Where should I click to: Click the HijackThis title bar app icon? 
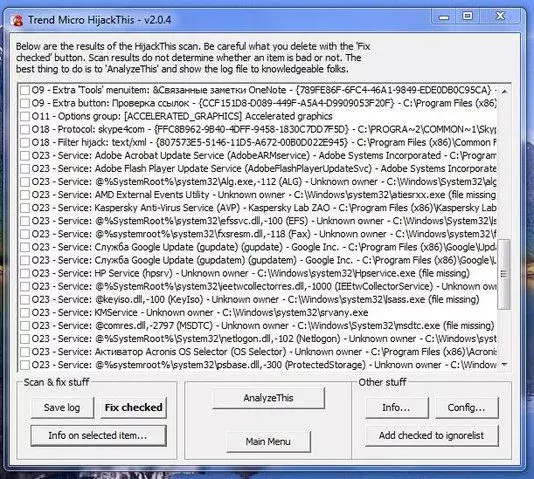(17, 20)
